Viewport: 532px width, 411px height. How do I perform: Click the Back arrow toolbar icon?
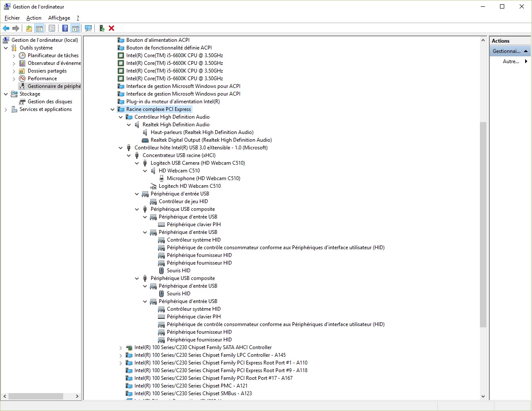coord(6,29)
